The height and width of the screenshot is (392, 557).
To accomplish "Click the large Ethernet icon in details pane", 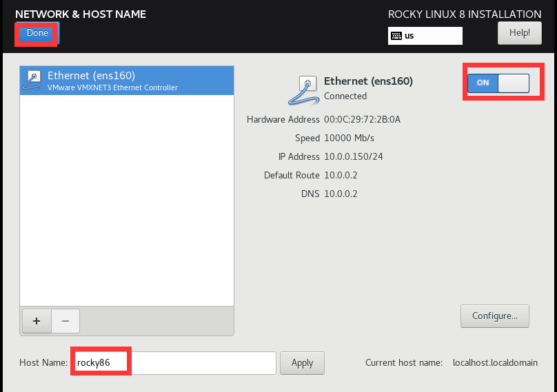I will click(x=304, y=90).
